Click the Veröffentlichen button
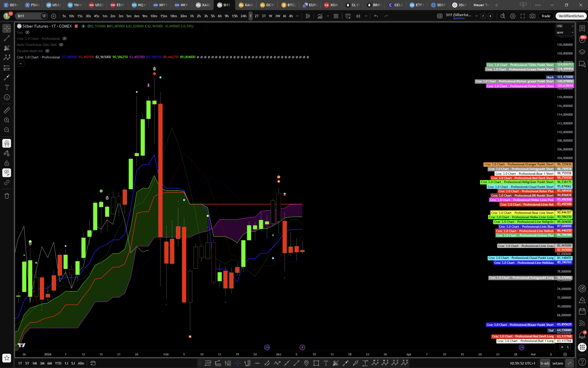The width and height of the screenshot is (588, 368). pyautogui.click(x=571, y=16)
